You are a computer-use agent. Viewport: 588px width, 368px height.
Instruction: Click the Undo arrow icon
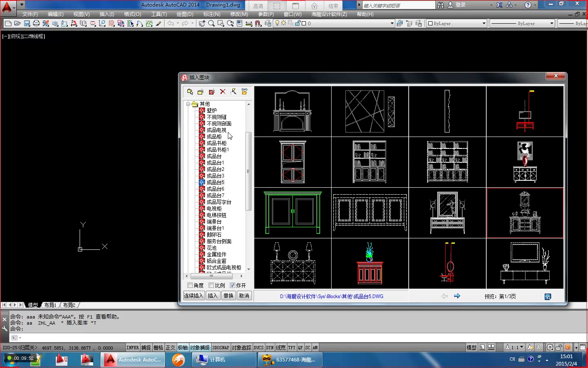point(171,23)
